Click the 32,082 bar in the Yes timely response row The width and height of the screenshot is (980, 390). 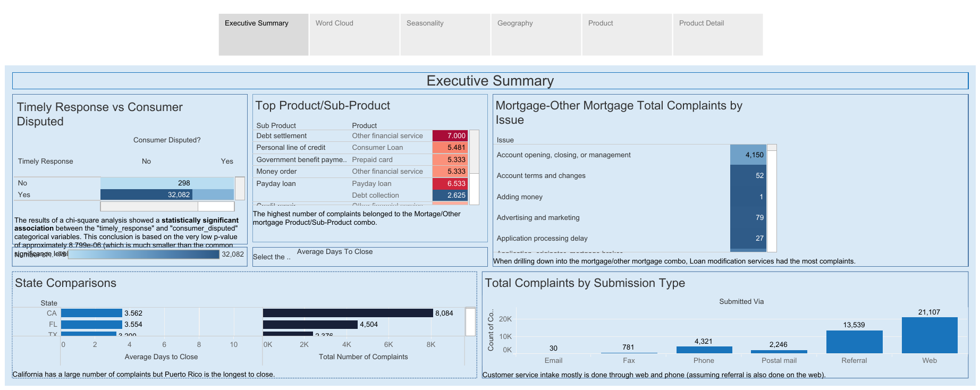tap(146, 195)
